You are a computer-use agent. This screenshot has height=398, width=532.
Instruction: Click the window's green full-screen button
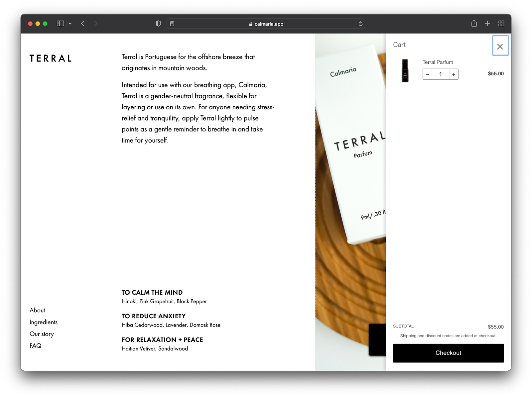click(x=45, y=24)
